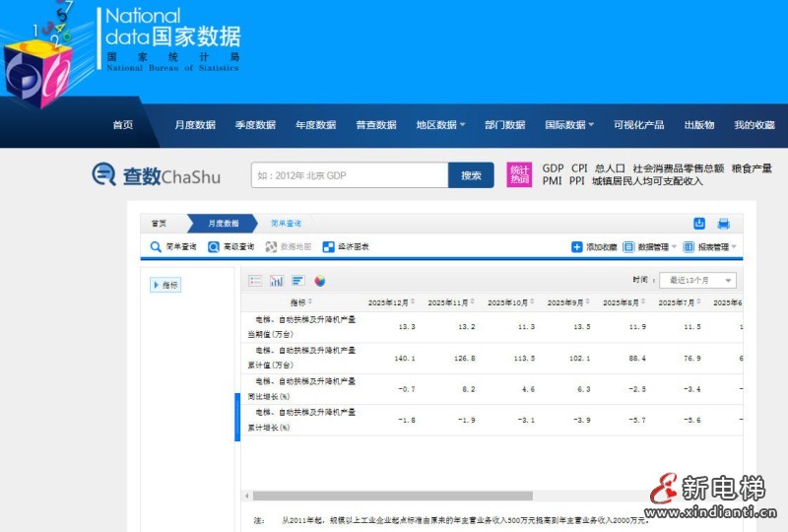This screenshot has width=788, height=532.
Task: Open 高级查询 advanced search
Action: [x=230, y=247]
